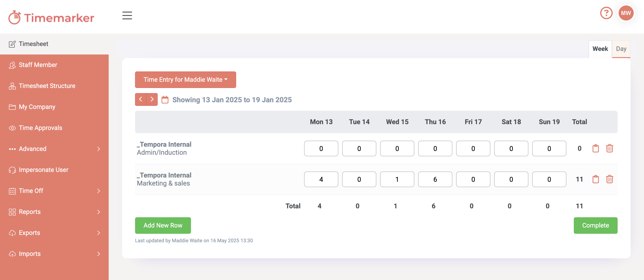
Task: Go to the next week arrow
Action: click(152, 99)
